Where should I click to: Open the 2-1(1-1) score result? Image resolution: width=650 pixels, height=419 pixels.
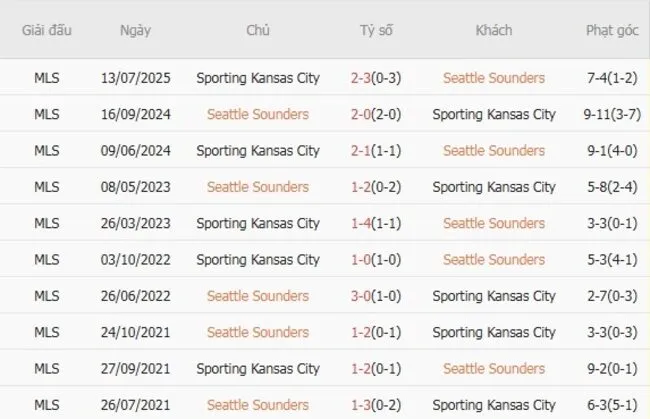(x=376, y=151)
